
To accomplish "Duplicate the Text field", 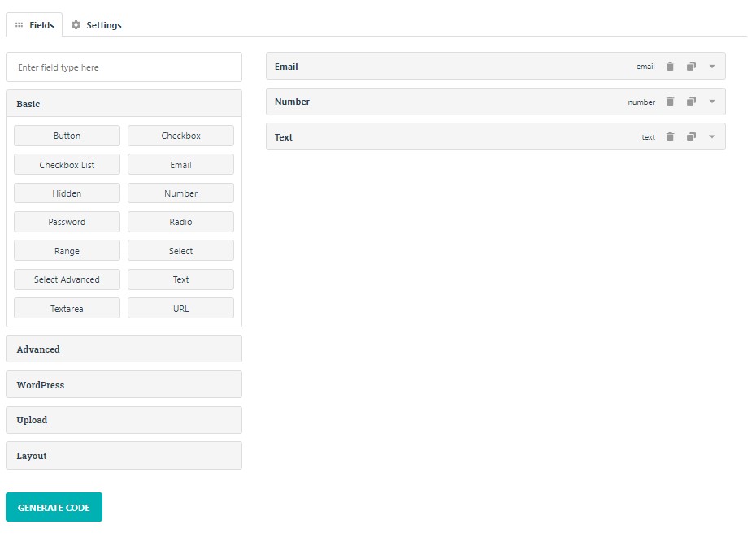I will pos(691,137).
